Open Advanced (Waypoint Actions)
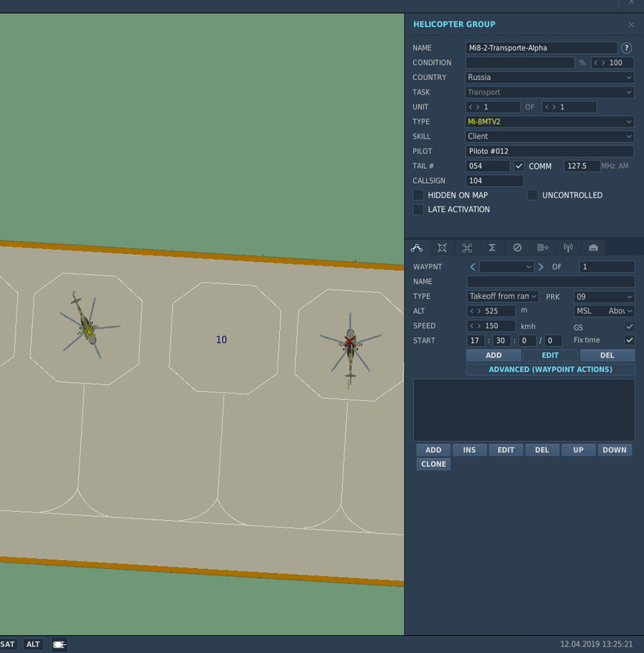The width and height of the screenshot is (644, 653). pos(550,370)
